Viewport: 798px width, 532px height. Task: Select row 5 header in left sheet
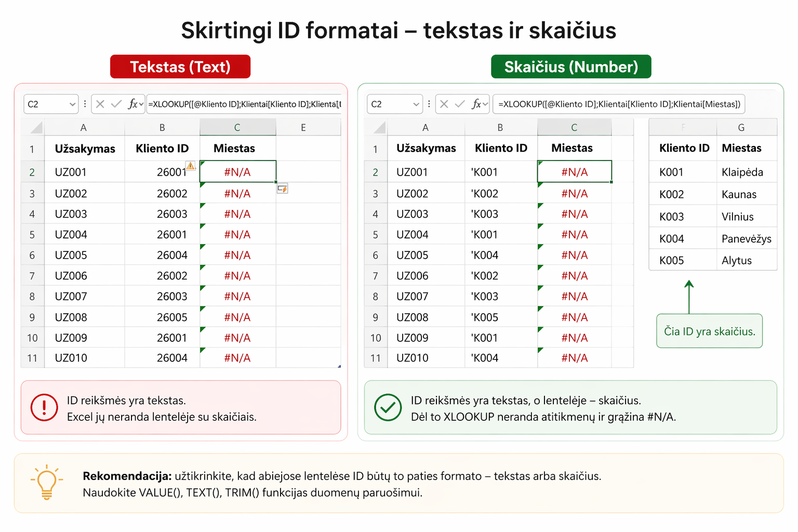tap(32, 234)
